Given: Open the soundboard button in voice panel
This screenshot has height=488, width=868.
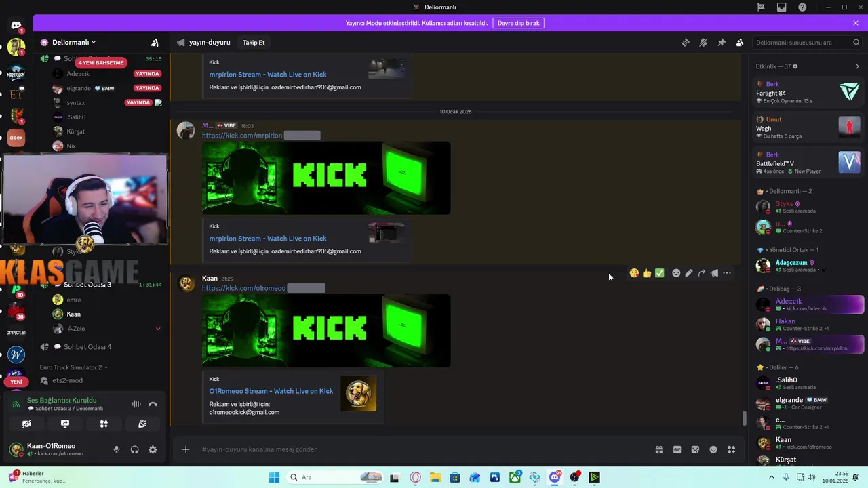Looking at the screenshot, I should (x=142, y=424).
